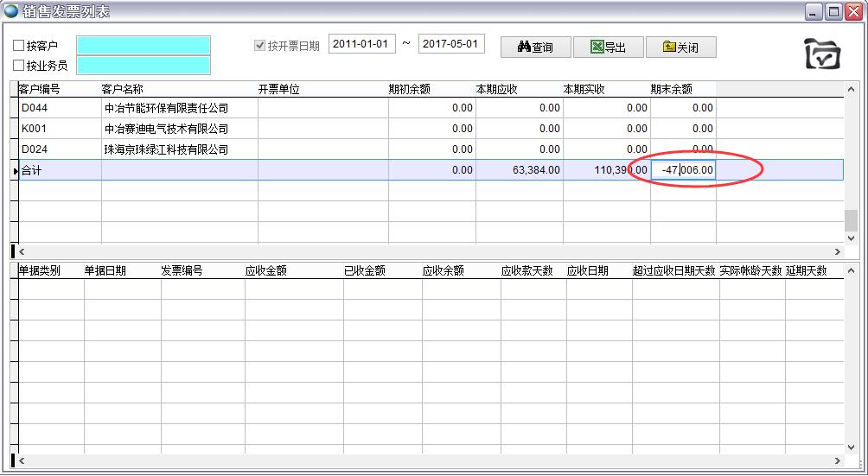Click the customer filter cyan input field
The width and height of the screenshot is (868, 476).
tap(144, 45)
